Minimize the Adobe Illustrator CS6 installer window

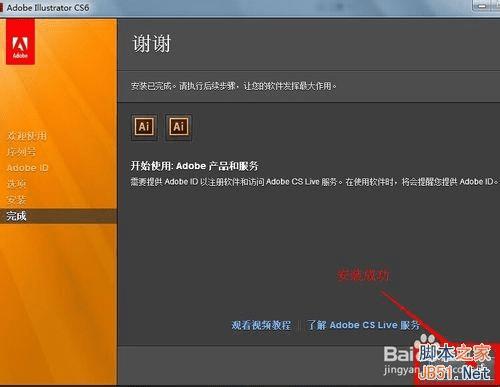482,6
